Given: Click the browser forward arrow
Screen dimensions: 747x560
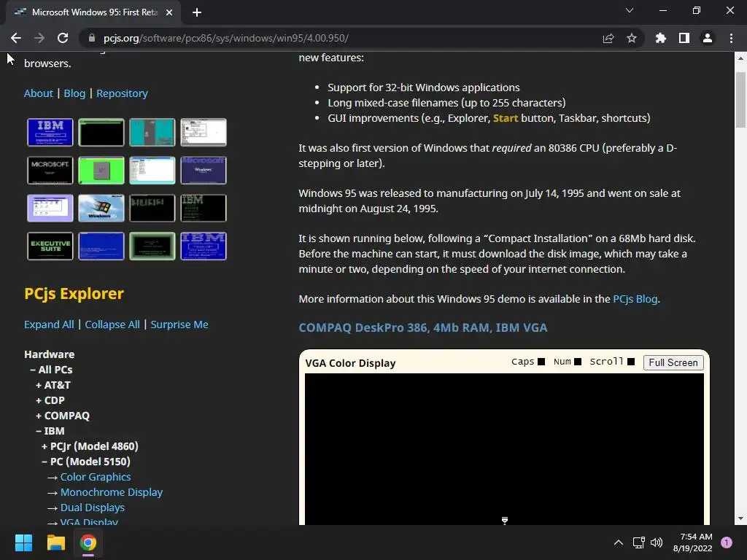Looking at the screenshot, I should click(x=39, y=38).
